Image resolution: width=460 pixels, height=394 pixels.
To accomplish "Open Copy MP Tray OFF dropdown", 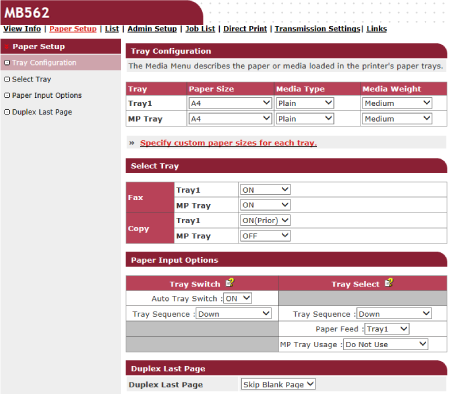I will (265, 236).
